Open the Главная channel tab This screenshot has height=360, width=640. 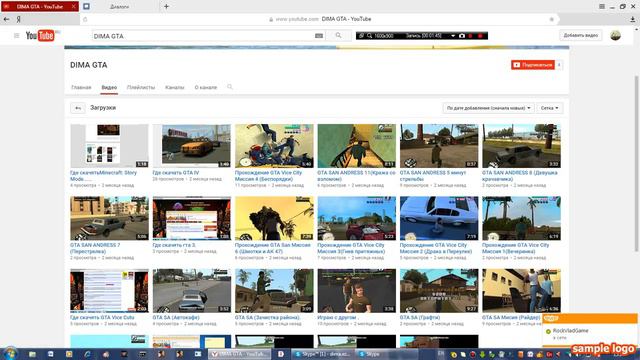point(81,87)
